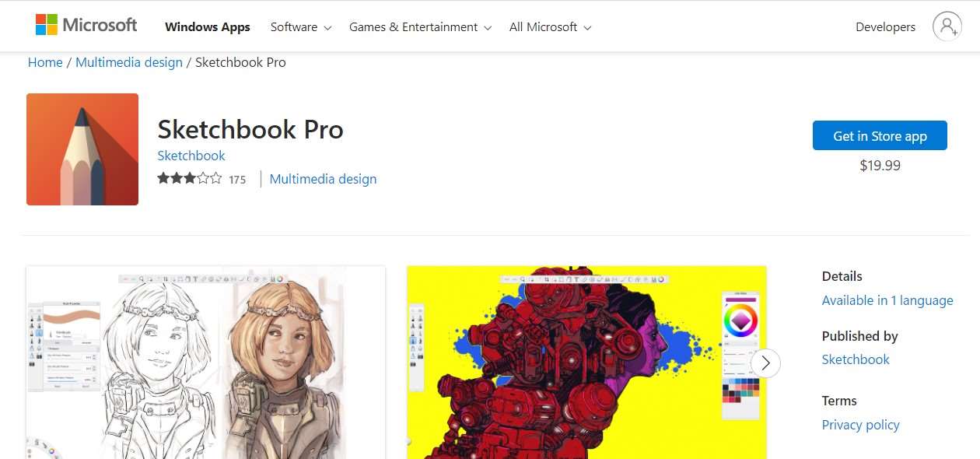Go to Home breadcrumb
980x459 pixels.
45,62
